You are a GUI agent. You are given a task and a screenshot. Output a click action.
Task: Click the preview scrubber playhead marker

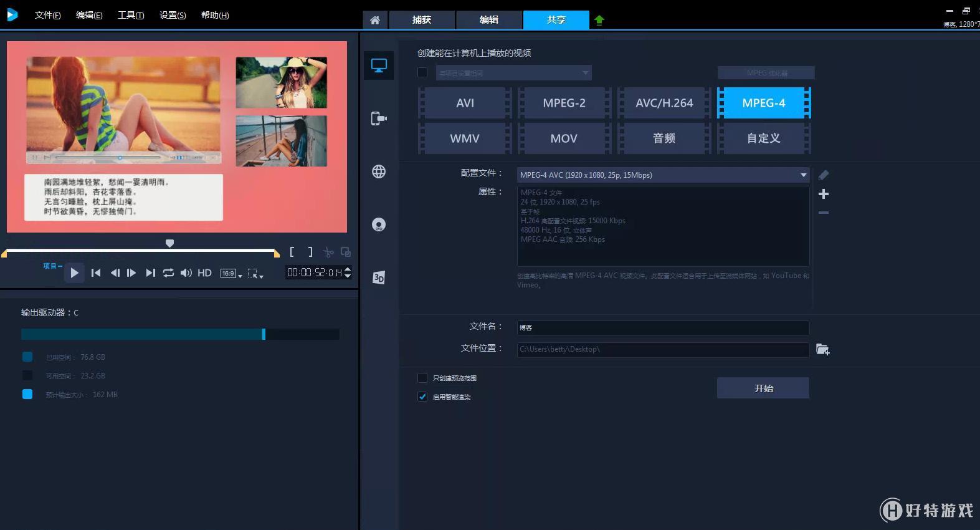pyautogui.click(x=169, y=243)
